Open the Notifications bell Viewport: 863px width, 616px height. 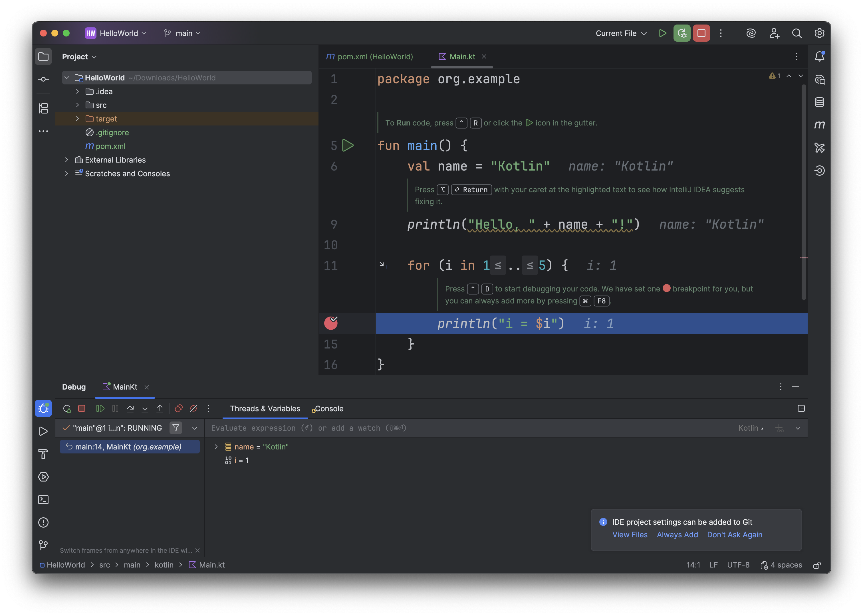(819, 56)
